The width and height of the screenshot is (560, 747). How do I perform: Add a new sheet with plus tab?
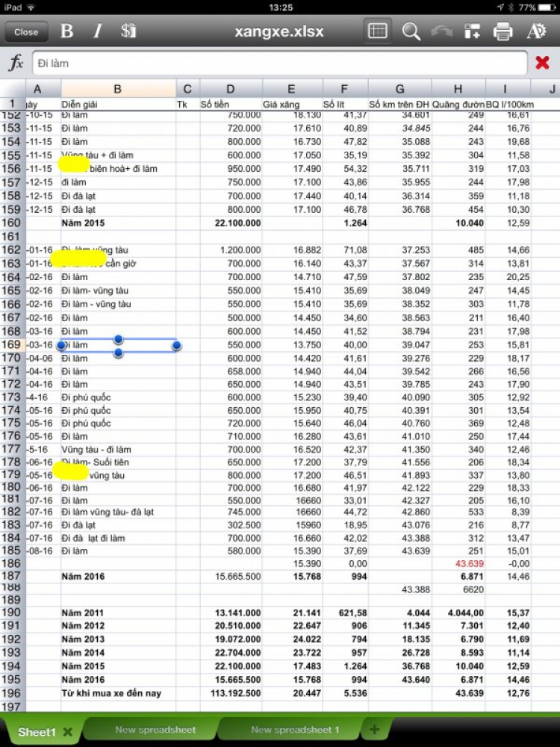[x=374, y=729]
